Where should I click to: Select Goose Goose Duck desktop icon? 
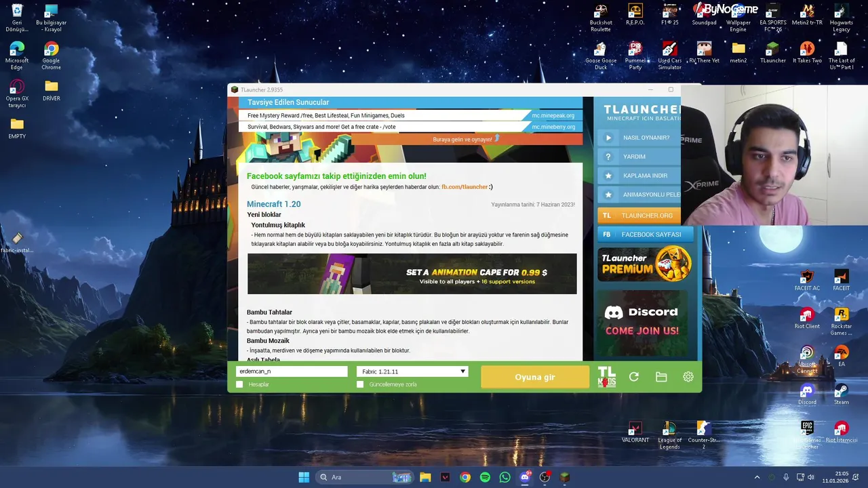point(600,56)
